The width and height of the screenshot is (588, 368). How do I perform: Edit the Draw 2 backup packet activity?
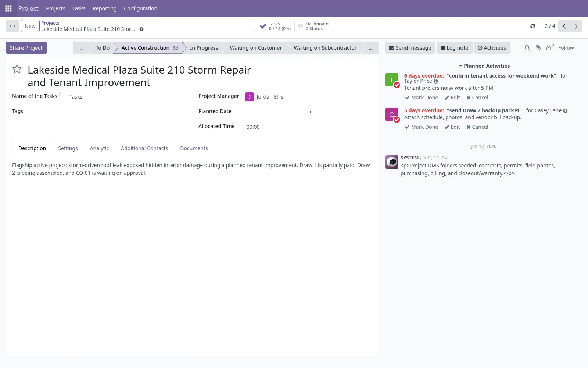coord(452,127)
